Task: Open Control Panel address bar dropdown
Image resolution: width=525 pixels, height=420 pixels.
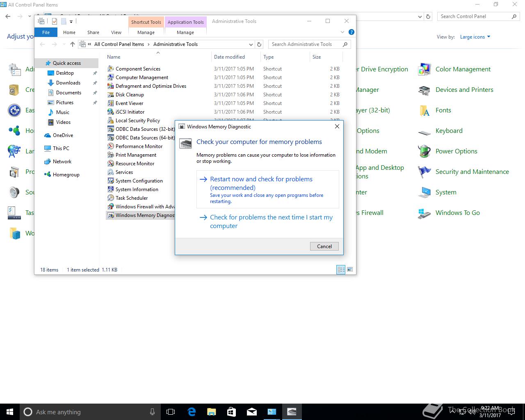Action: pos(420,17)
